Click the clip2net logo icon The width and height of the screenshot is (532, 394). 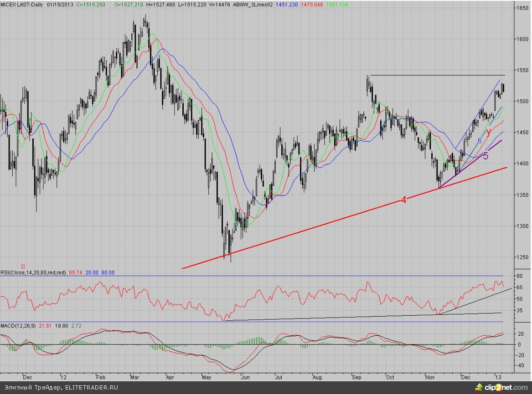478,387
